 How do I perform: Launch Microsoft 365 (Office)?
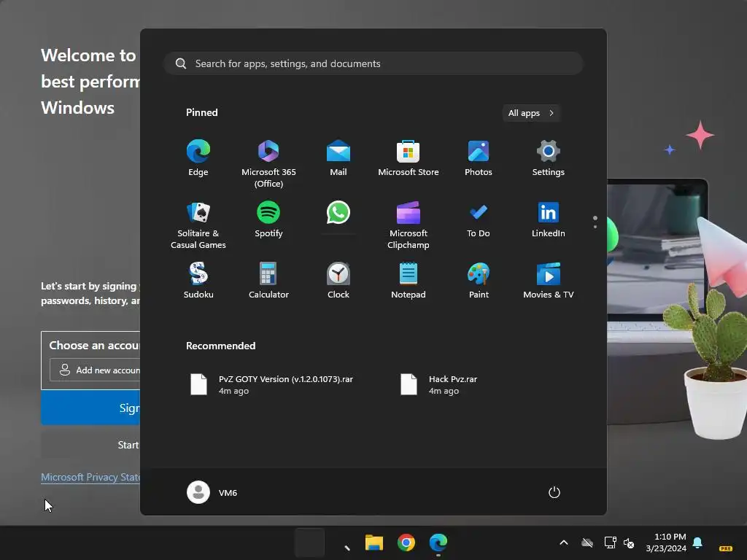click(x=268, y=163)
